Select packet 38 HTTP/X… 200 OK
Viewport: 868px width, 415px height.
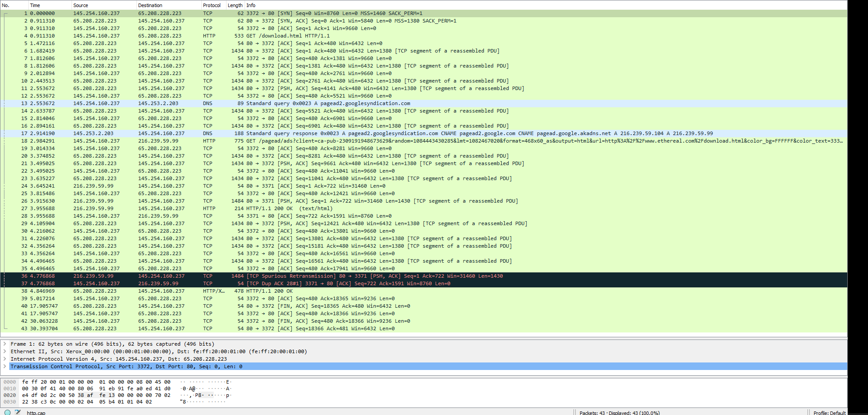(424, 291)
